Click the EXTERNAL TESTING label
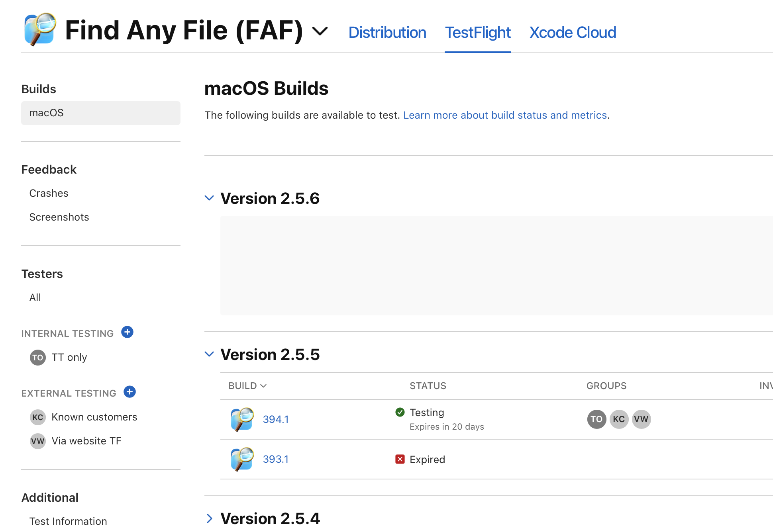This screenshot has height=532, width=773. (x=69, y=393)
